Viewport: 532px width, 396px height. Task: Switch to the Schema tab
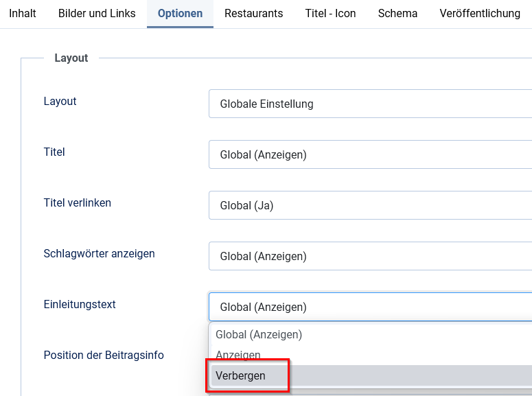coord(397,14)
